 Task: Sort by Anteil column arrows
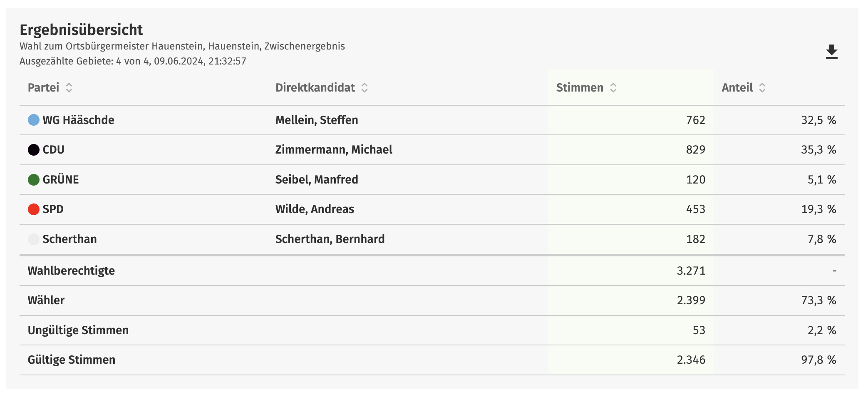762,88
